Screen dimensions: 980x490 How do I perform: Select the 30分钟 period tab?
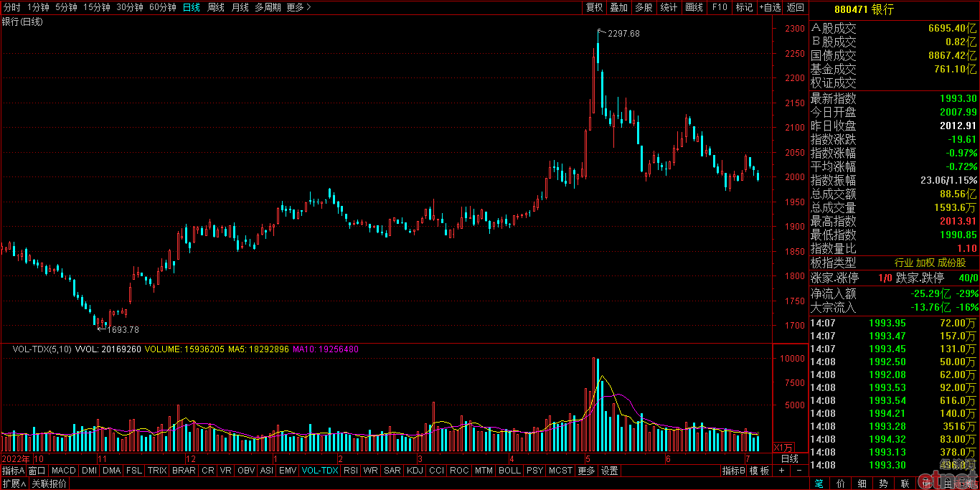[x=130, y=7]
